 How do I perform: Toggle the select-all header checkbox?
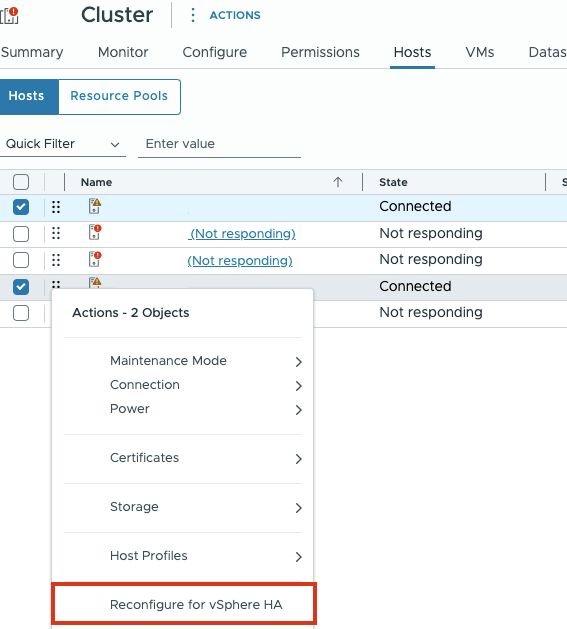pyautogui.click(x=21, y=182)
